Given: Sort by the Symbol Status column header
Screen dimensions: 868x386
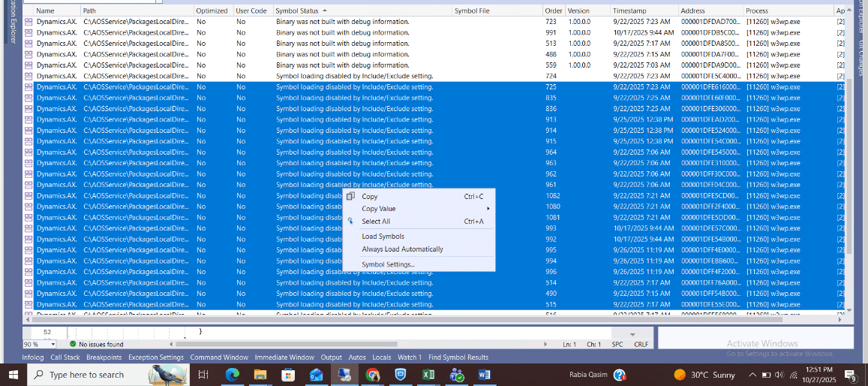Looking at the screenshot, I should pos(297,11).
